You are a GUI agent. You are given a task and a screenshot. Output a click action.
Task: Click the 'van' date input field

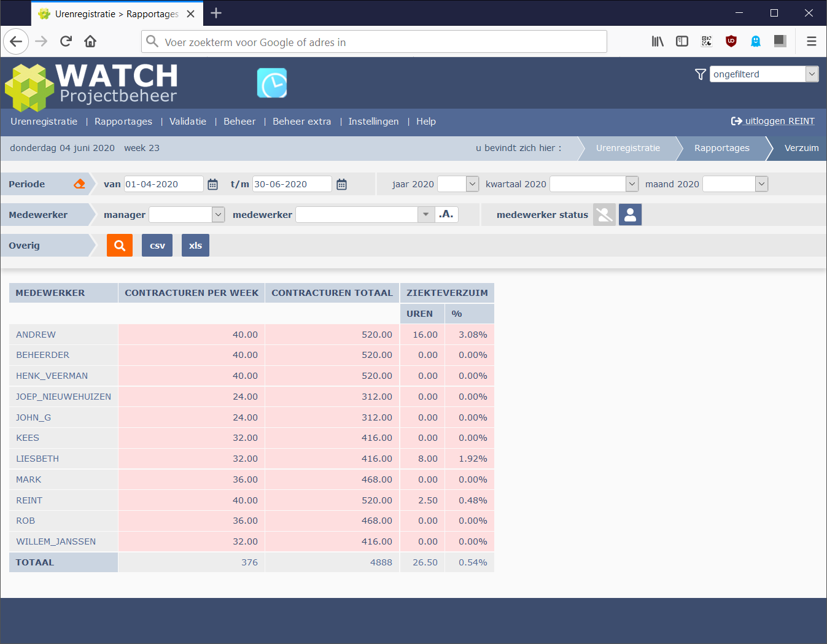tap(163, 184)
